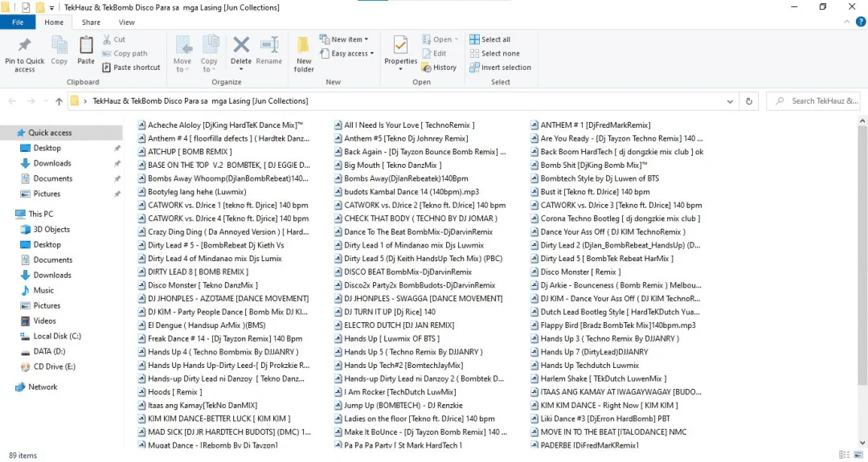Screen dimensions: 868x462
Task: Select file Bomb Shit [DjKing Bomb Mix]
Action: [593, 165]
